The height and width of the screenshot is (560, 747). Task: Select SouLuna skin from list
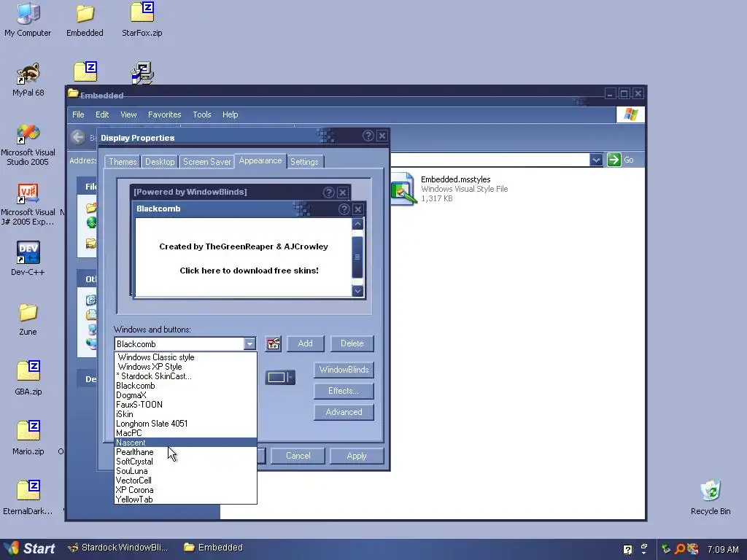tap(186, 471)
